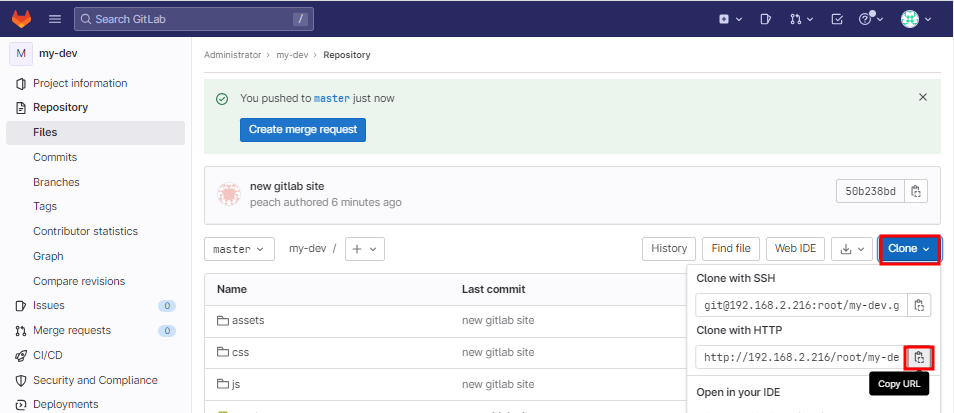This screenshot has height=413, width=954.
Task: Open the Help question mark menu
Action: click(x=871, y=19)
